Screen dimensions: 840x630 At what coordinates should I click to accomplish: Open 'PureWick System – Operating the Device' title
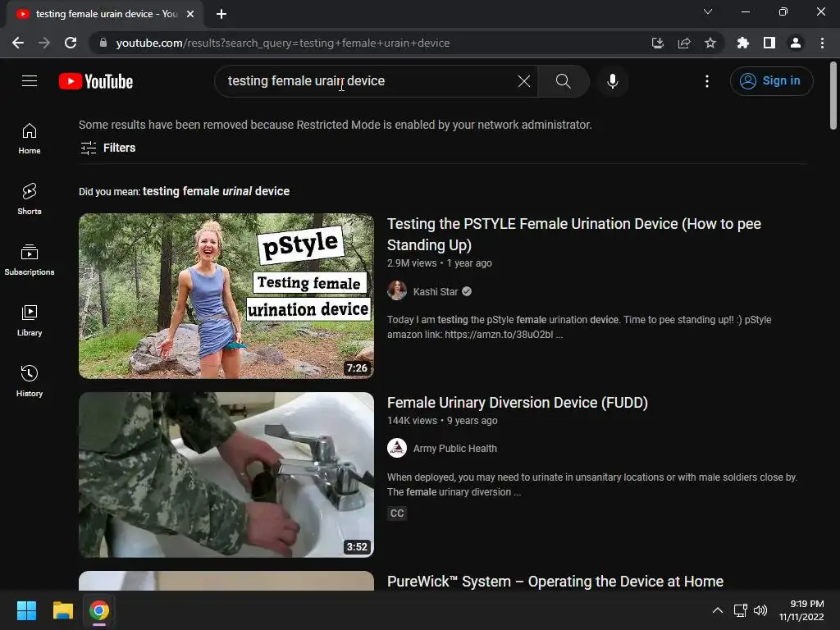[555, 582]
